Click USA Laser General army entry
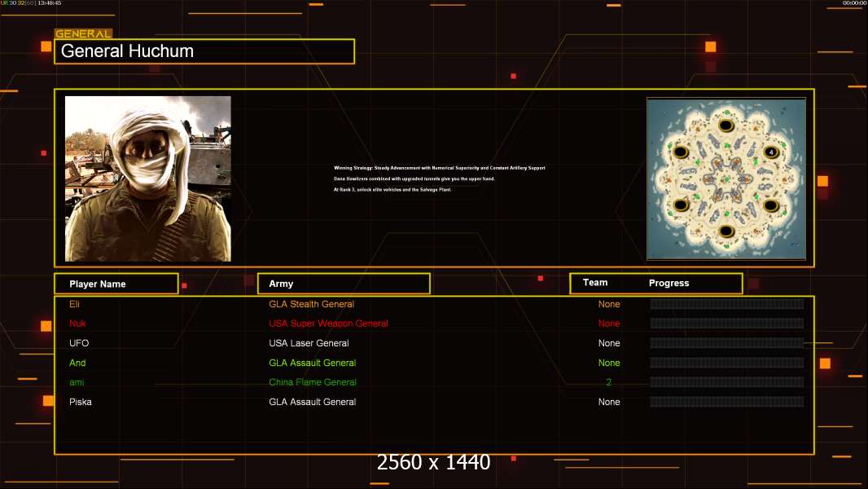The image size is (868, 489). (309, 343)
